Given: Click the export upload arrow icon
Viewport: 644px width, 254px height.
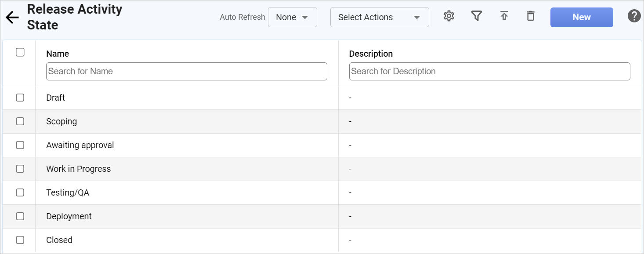Looking at the screenshot, I should (x=504, y=17).
